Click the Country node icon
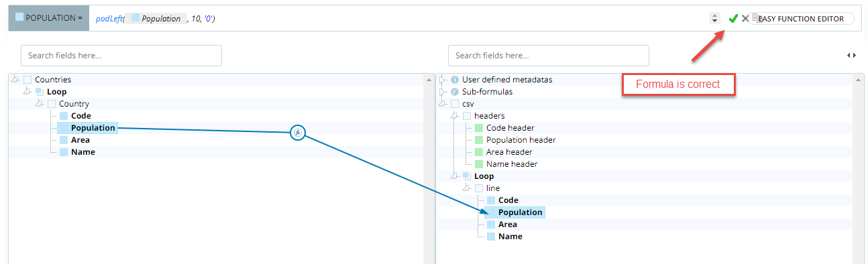The image size is (868, 264). tap(52, 104)
